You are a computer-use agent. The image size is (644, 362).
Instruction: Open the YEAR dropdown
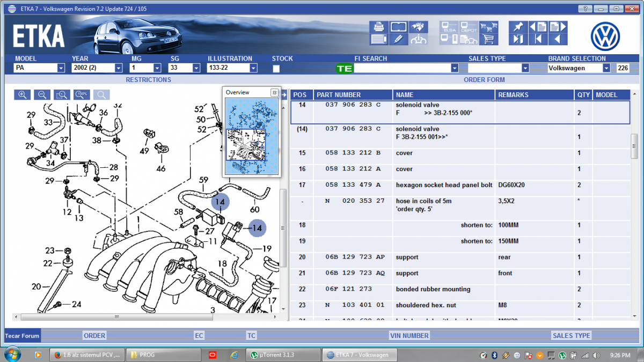tap(119, 68)
